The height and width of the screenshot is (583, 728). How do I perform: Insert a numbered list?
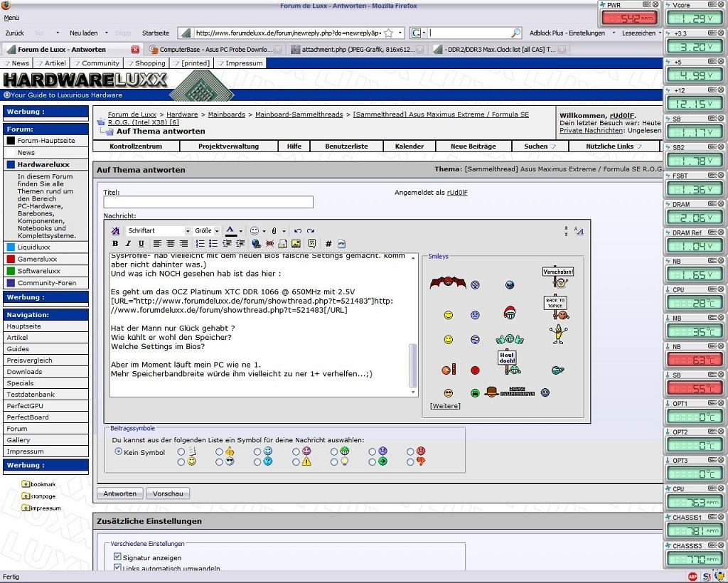click(x=200, y=244)
